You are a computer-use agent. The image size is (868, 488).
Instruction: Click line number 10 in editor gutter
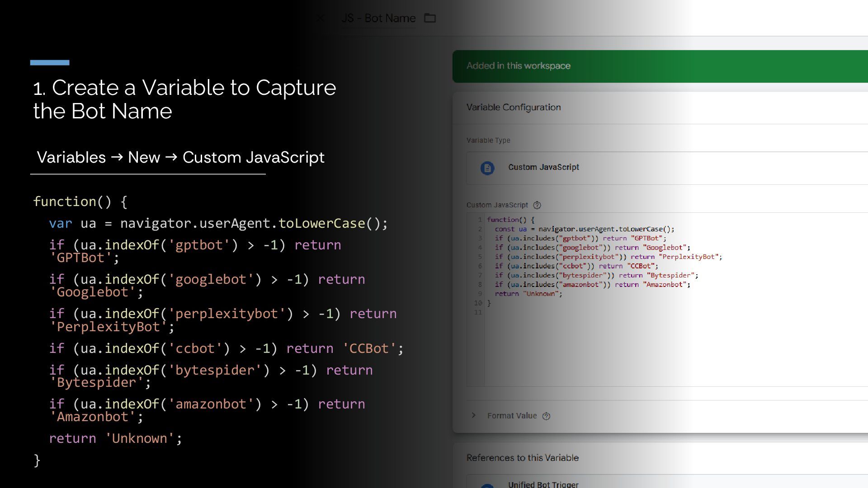pos(478,303)
